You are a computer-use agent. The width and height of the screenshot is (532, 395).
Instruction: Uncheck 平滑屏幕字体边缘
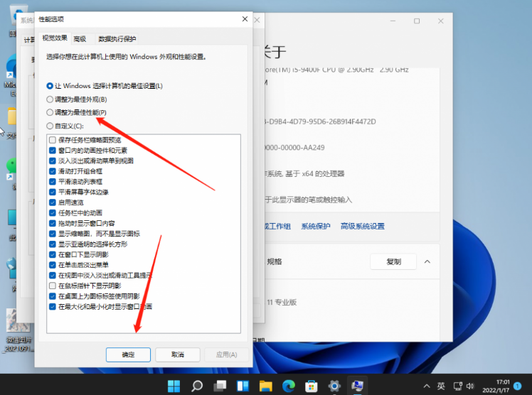click(x=53, y=192)
